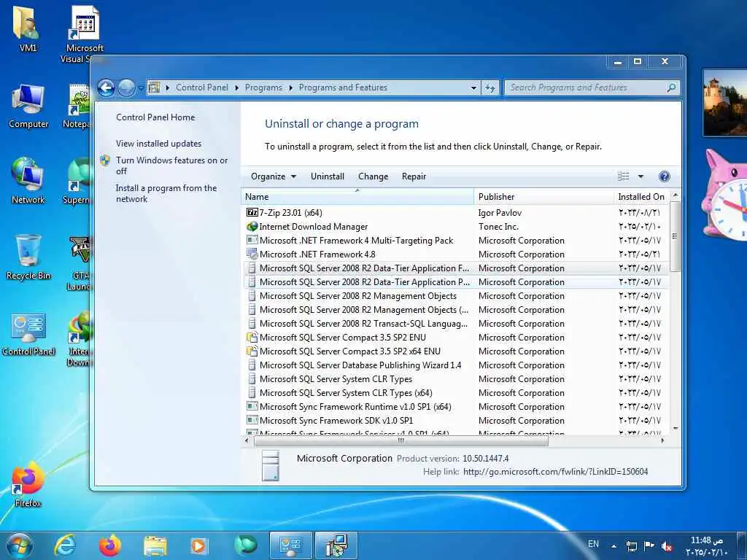Select Computer desktop icon
Screen dimensions: 747x560
click(28, 106)
